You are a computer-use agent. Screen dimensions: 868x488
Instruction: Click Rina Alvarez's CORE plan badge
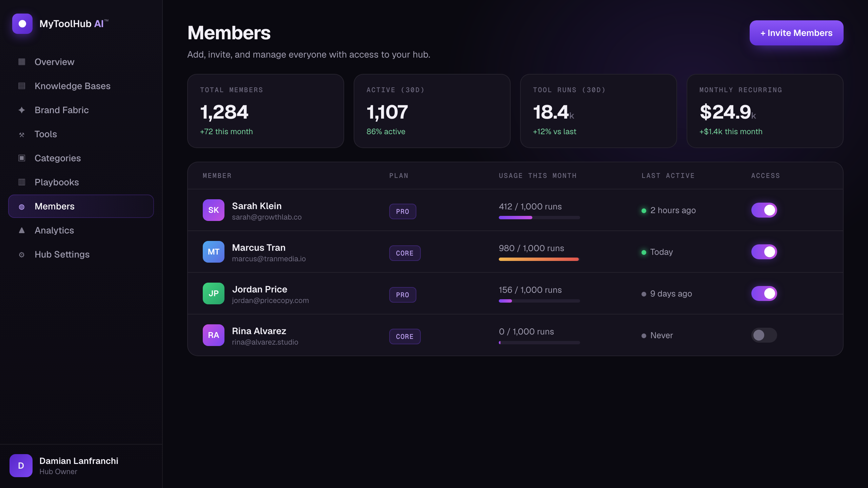pos(405,337)
